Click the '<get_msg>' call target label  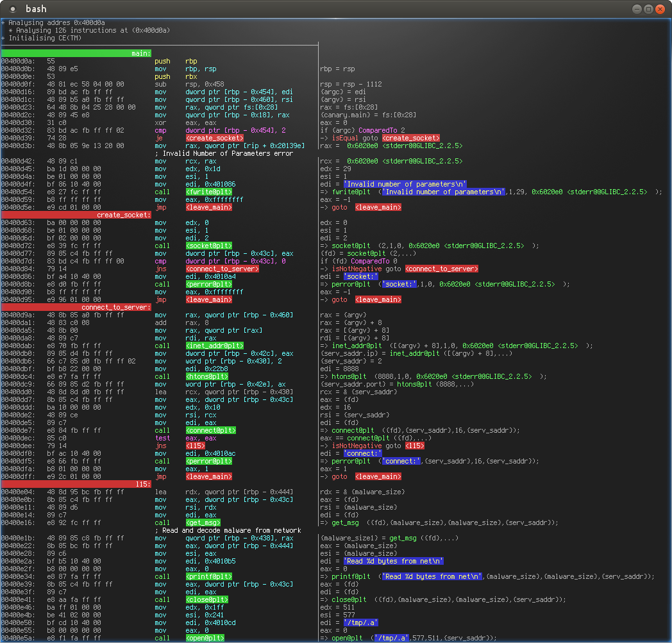click(203, 522)
